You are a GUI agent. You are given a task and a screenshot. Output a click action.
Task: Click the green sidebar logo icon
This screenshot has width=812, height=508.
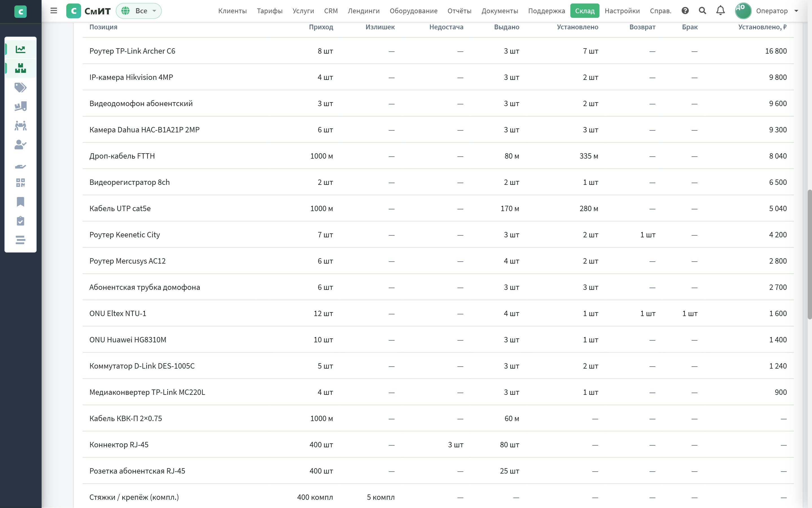(x=21, y=12)
